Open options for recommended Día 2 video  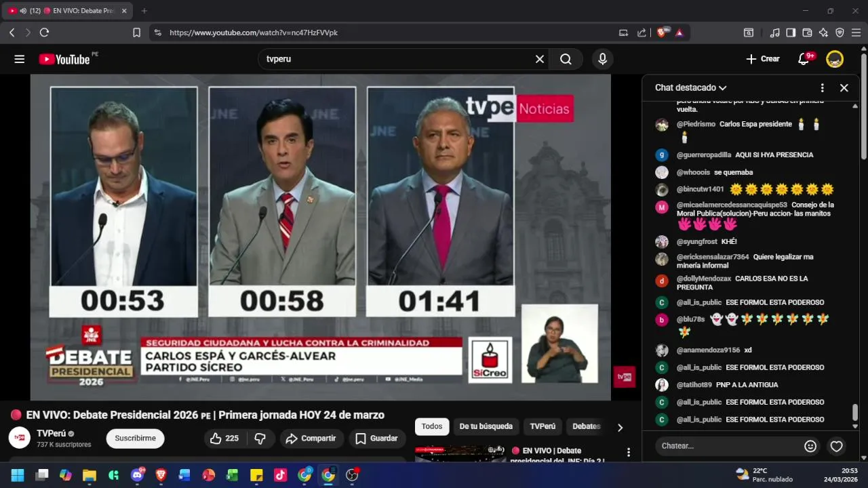tap(629, 452)
